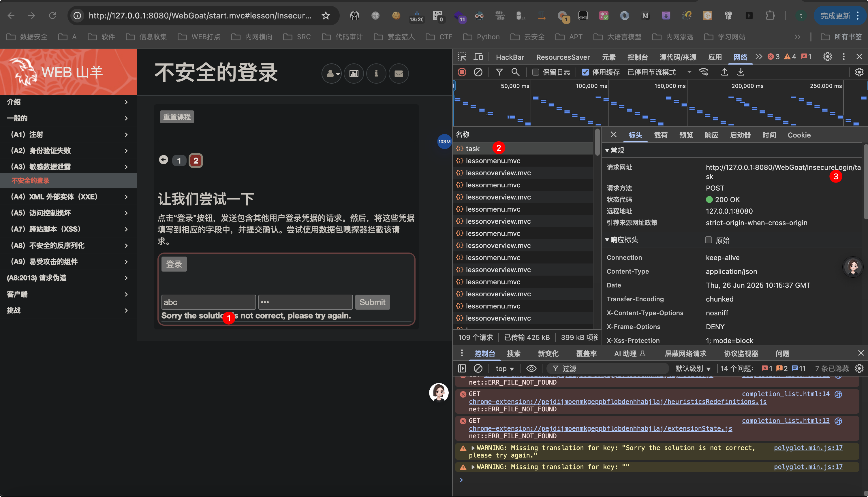Click the console 过滤 filter field
Image resolution: width=868 pixels, height=497 pixels.
click(608, 368)
